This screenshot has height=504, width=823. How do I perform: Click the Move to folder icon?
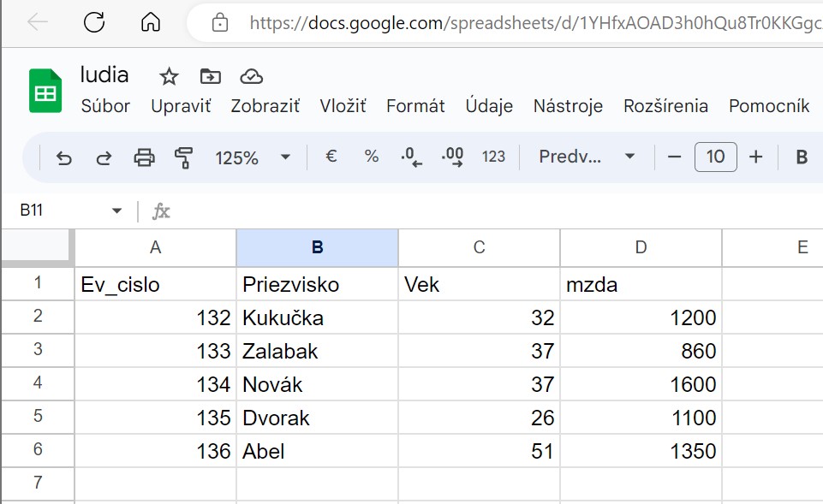pos(210,77)
